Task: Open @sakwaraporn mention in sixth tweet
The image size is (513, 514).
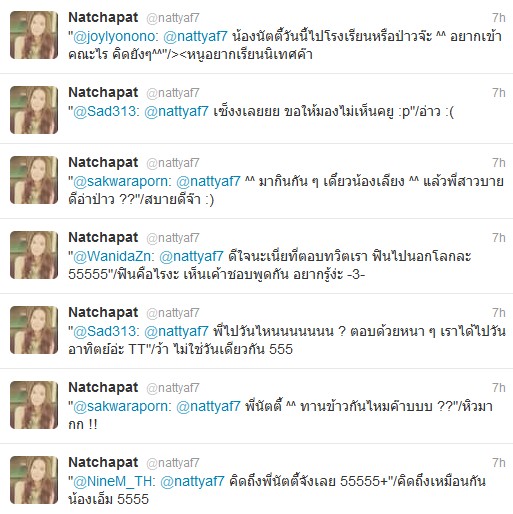Action: [122, 407]
